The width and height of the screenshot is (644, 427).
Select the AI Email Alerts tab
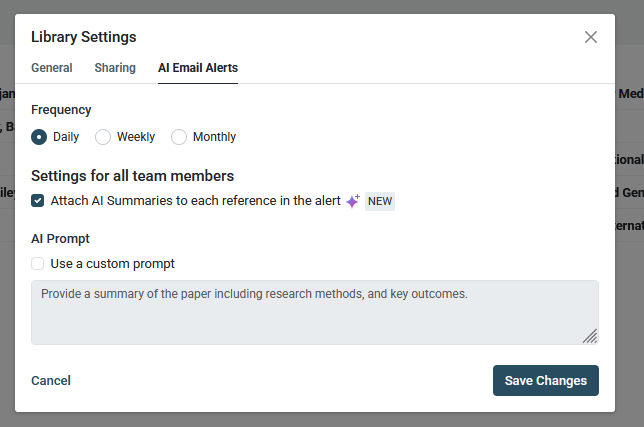coord(198,68)
